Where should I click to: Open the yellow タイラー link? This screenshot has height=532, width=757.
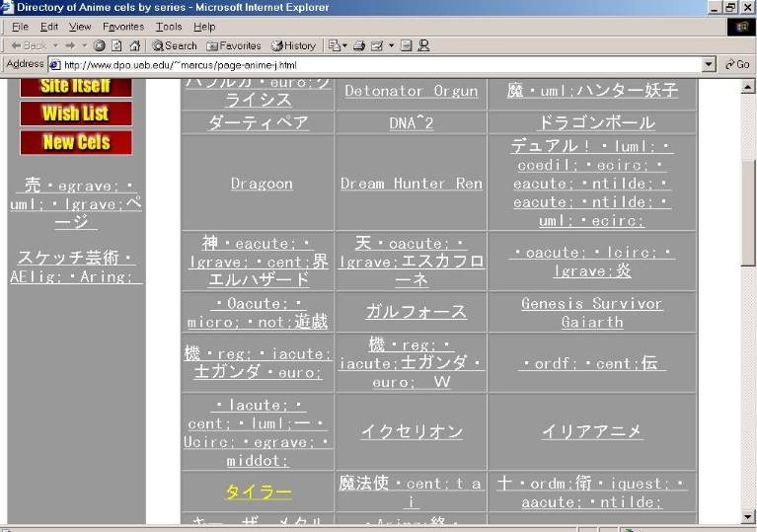coord(258,492)
